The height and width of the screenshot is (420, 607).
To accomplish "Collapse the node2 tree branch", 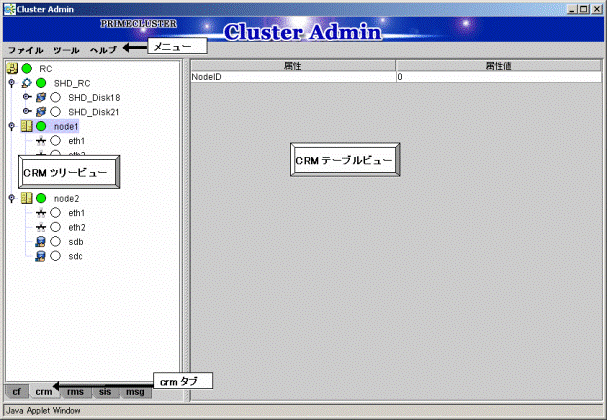I will [12, 198].
